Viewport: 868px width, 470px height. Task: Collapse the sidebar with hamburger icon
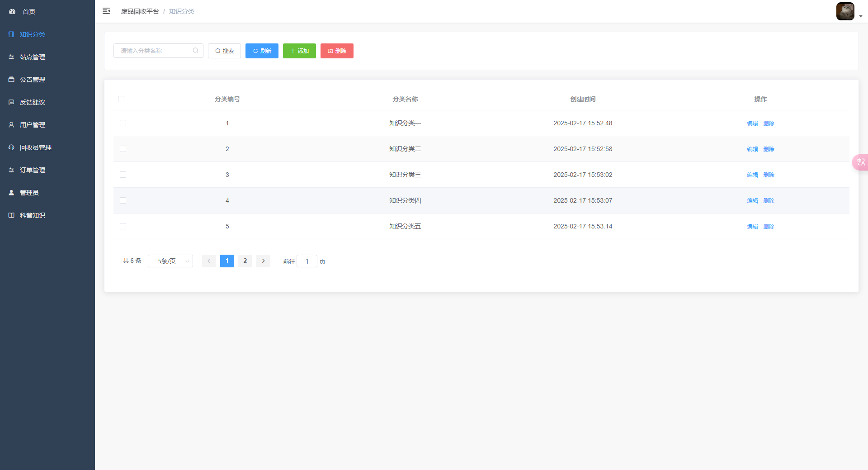click(x=106, y=11)
